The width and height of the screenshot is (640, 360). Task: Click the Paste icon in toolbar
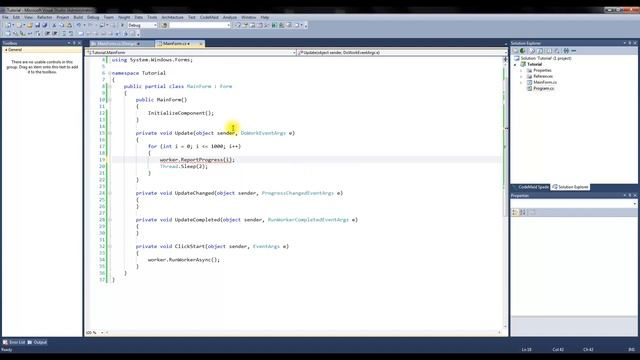(69, 25)
